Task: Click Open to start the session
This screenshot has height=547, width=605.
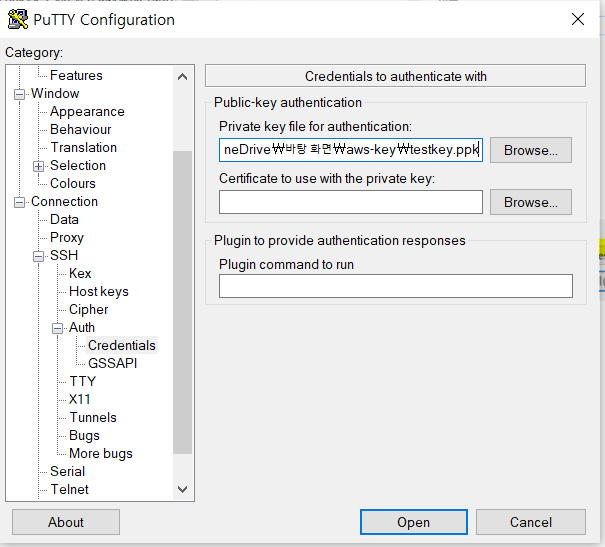Action: pos(414,522)
